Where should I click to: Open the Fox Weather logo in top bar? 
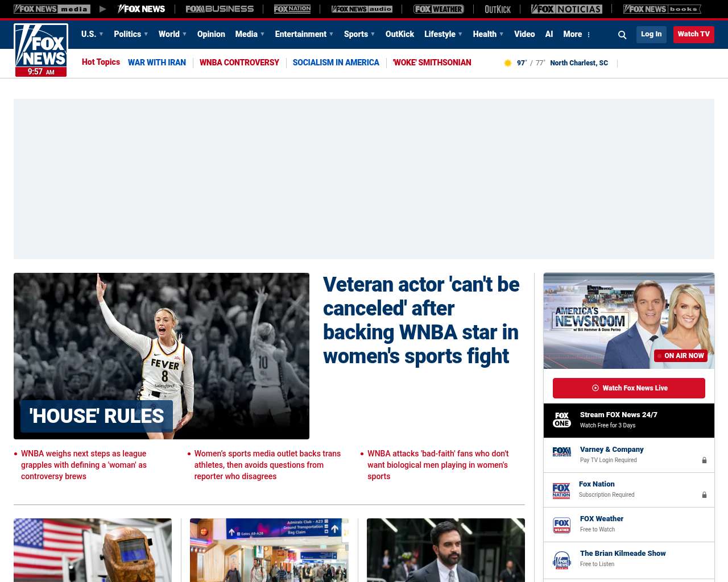click(x=439, y=9)
